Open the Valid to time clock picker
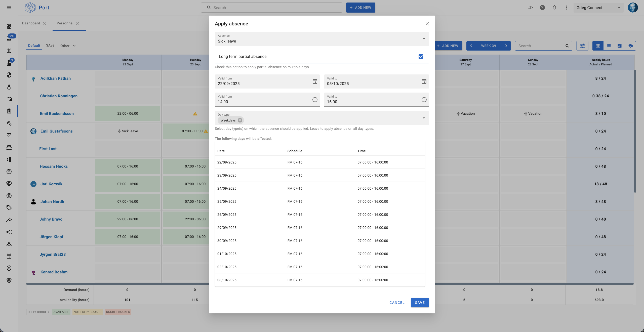Viewport: 644px width, 332px height. click(424, 100)
